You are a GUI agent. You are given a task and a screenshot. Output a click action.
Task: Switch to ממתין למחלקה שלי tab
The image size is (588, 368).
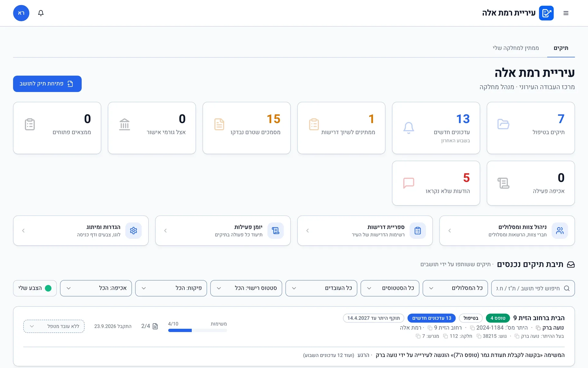pyautogui.click(x=516, y=48)
